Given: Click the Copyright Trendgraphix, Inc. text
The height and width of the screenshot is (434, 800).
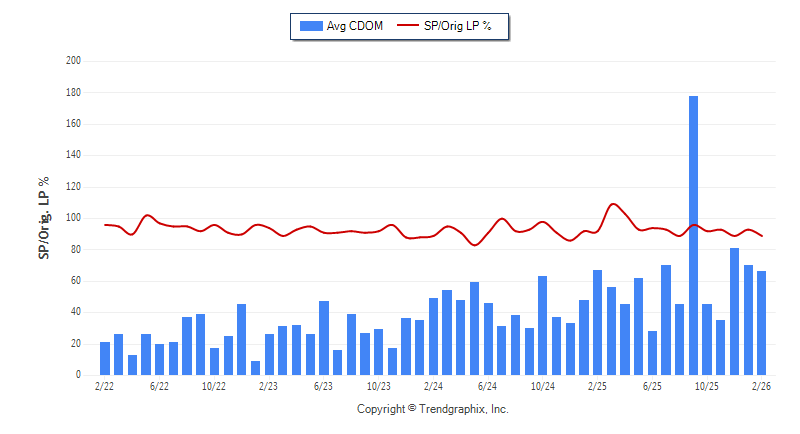Looking at the screenshot, I should pos(433,409).
